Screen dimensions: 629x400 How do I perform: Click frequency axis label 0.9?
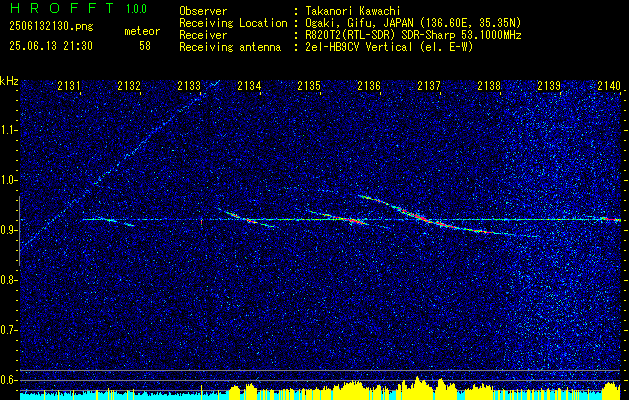point(8,230)
